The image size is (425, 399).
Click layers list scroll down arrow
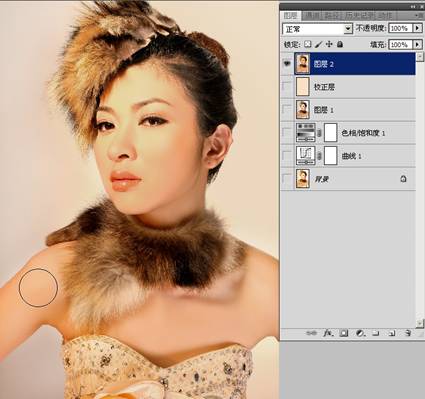tap(420, 323)
